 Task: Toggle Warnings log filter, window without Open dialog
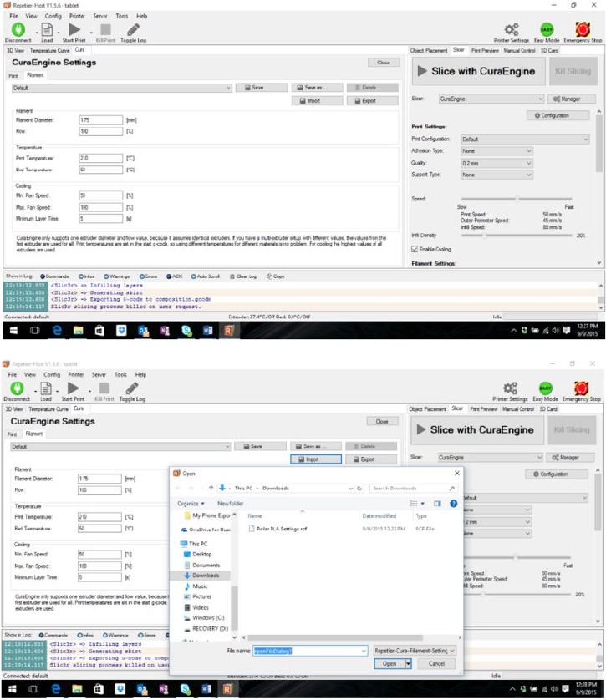click(117, 276)
